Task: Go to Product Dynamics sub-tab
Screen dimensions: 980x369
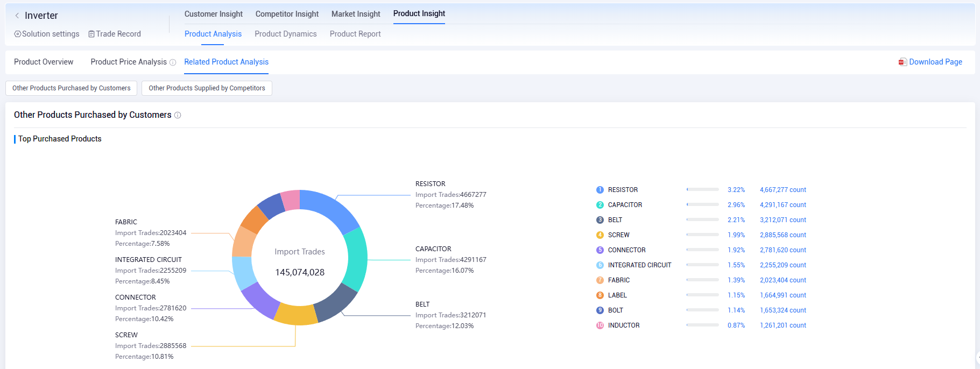Action: (x=285, y=34)
